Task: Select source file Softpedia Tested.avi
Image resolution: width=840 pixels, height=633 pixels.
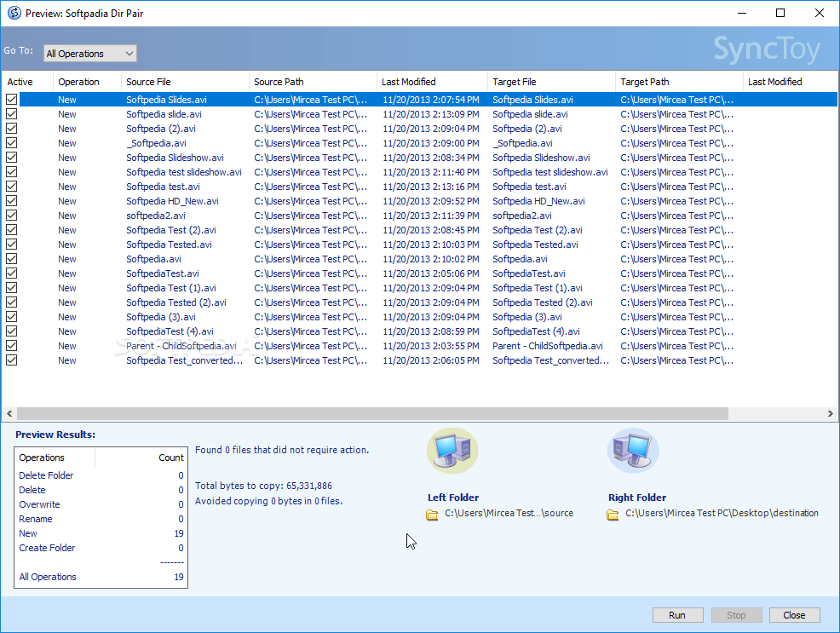Action: 169,245
